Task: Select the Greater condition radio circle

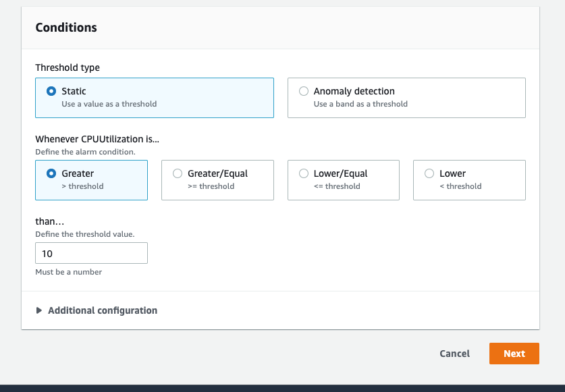Action: 51,173
